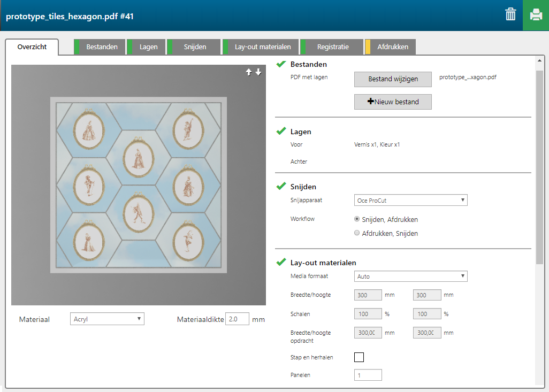Delete job with trash bin icon
Viewport: 549px width, 392px height.
pos(510,14)
